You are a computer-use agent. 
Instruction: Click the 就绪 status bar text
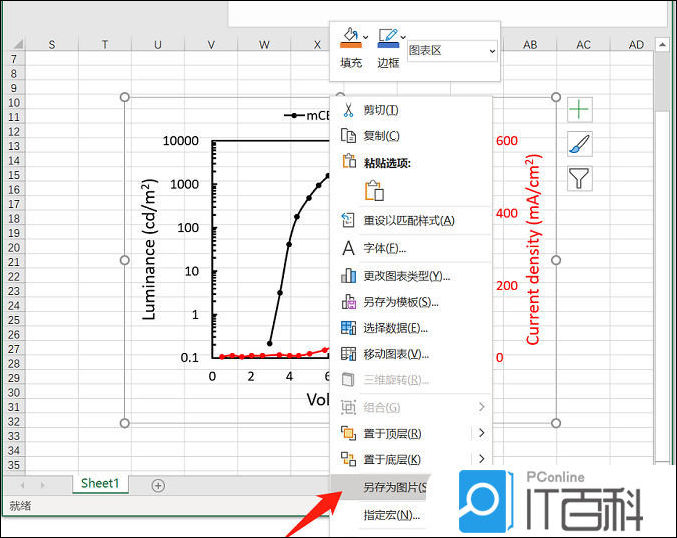tap(20, 506)
